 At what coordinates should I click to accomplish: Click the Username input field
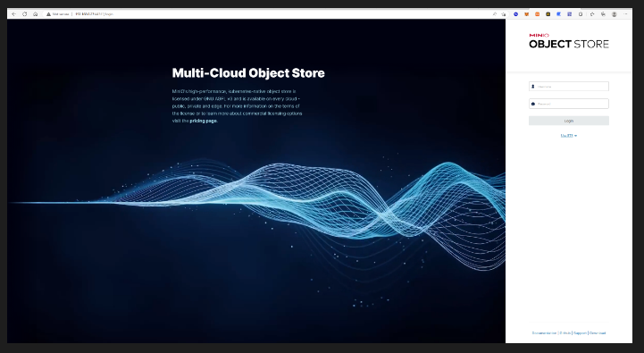569,87
